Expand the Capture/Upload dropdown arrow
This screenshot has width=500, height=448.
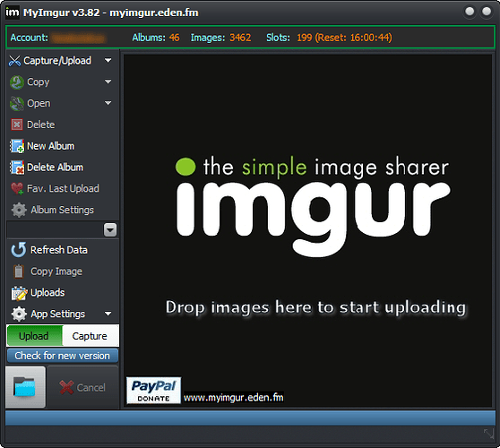[108, 60]
